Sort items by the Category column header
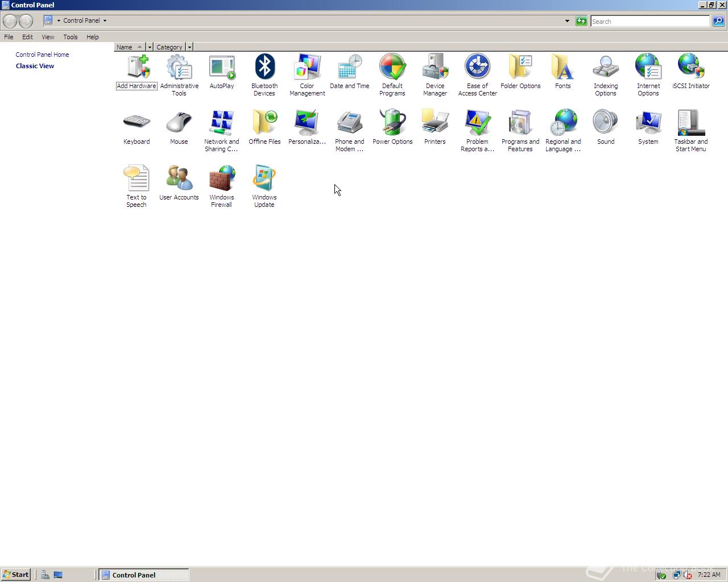728x582 pixels. [x=169, y=47]
